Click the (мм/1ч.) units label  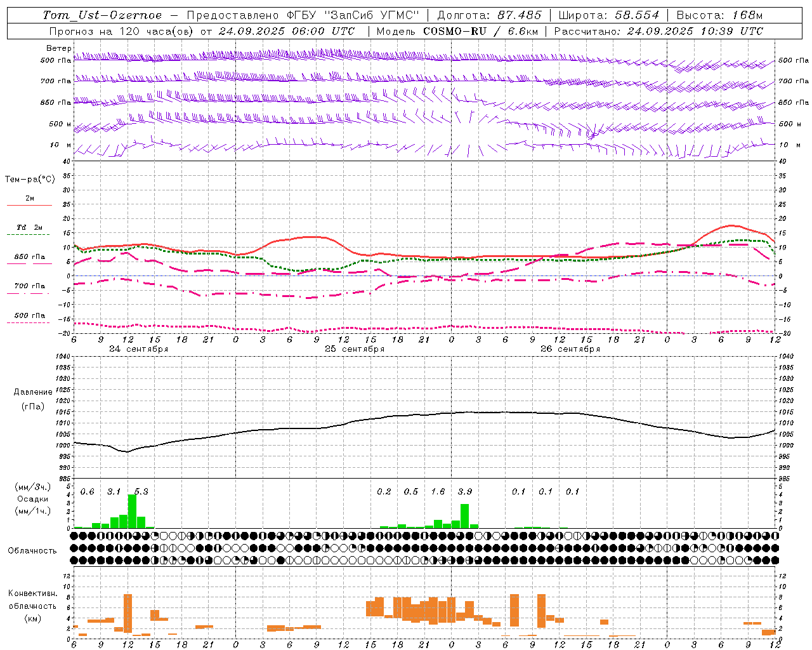32,511
